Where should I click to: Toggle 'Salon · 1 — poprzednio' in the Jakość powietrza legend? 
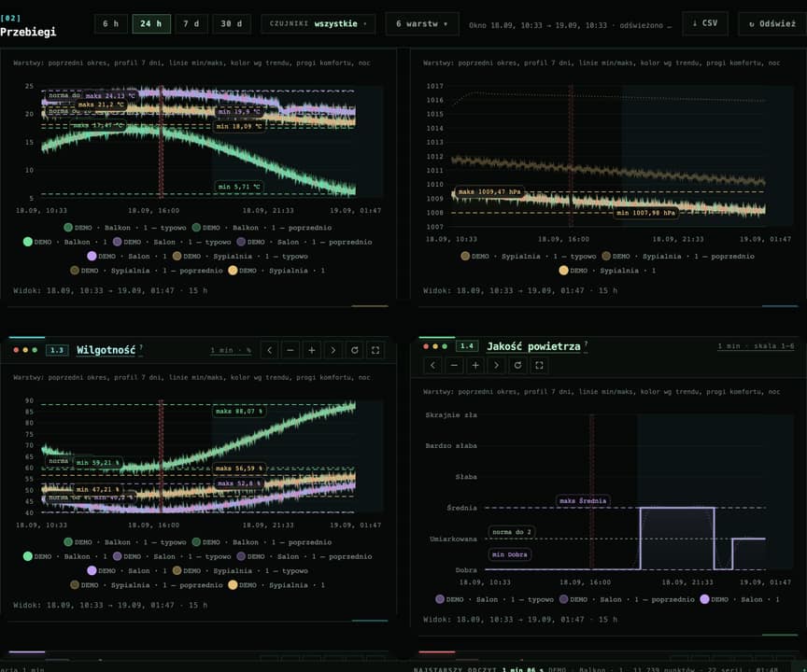click(627, 599)
